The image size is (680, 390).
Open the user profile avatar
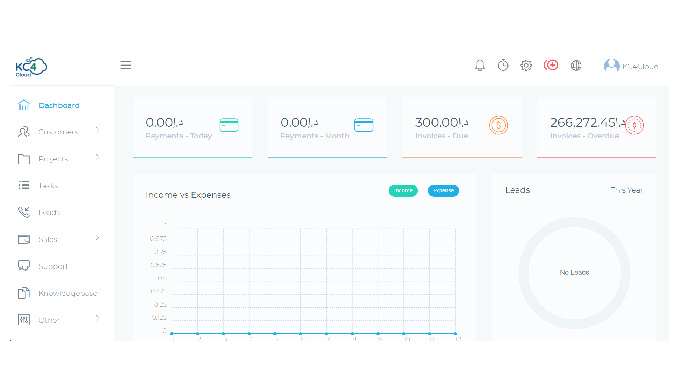tap(611, 66)
